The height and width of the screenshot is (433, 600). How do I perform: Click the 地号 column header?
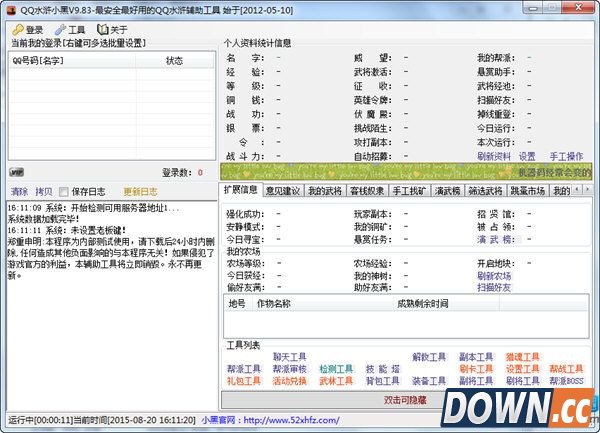[x=237, y=304]
